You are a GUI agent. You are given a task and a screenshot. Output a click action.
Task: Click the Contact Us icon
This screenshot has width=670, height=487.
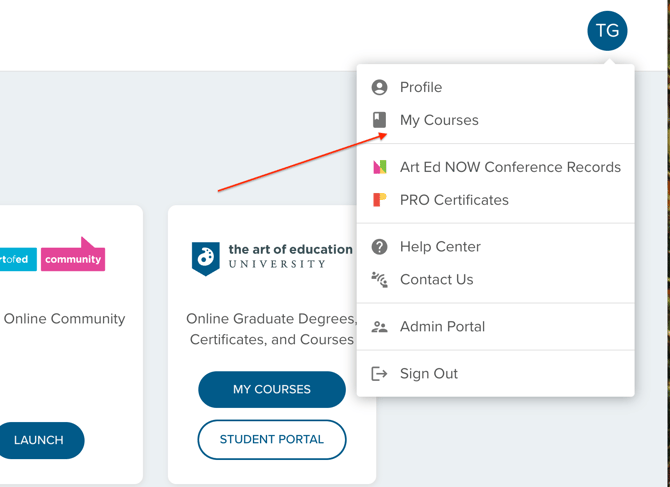[379, 280]
